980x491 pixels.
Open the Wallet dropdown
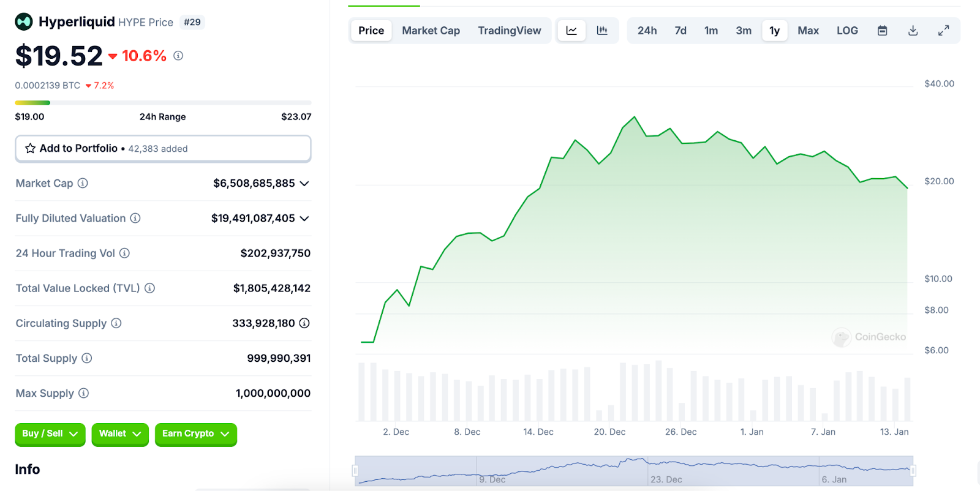click(120, 434)
